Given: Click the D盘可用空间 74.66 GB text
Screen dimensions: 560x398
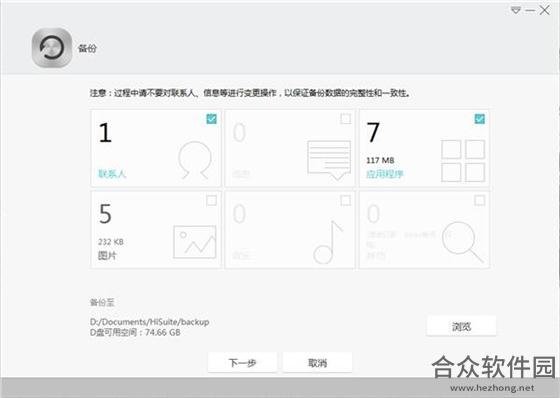Looking at the screenshot, I should pyautogui.click(x=135, y=333).
